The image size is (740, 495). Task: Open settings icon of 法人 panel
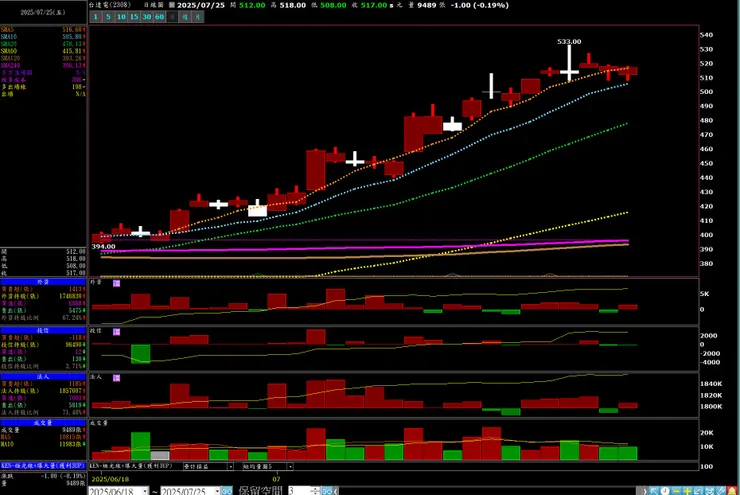(x=117, y=378)
